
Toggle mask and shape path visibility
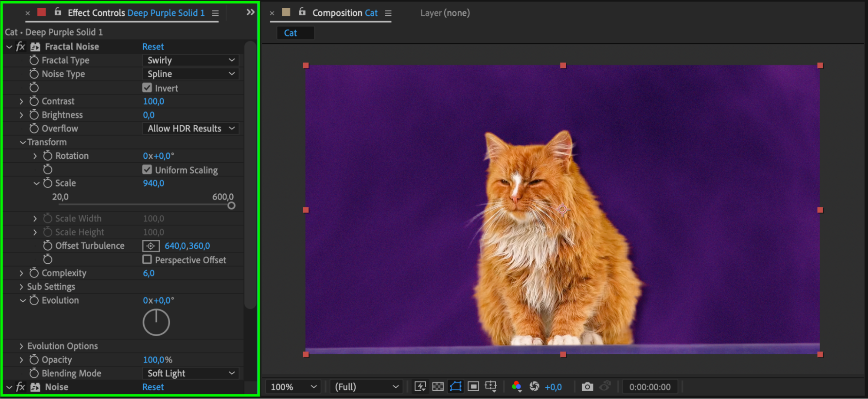455,386
